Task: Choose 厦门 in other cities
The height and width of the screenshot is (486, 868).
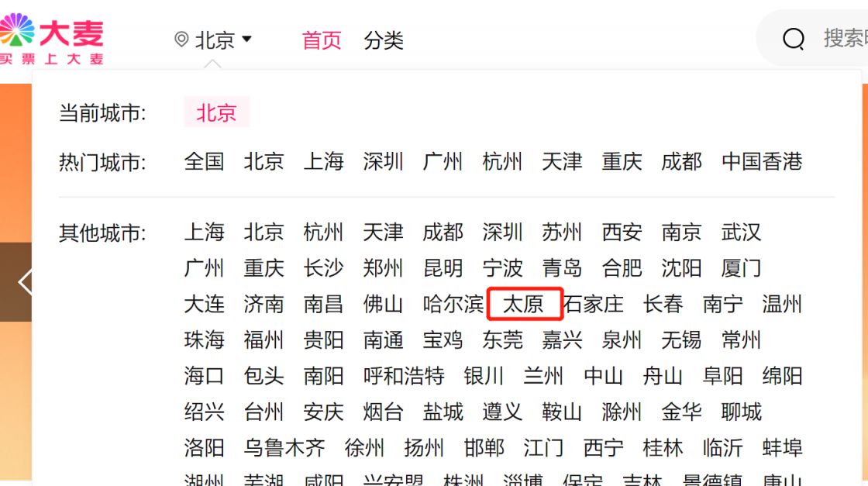Action: 741,268
